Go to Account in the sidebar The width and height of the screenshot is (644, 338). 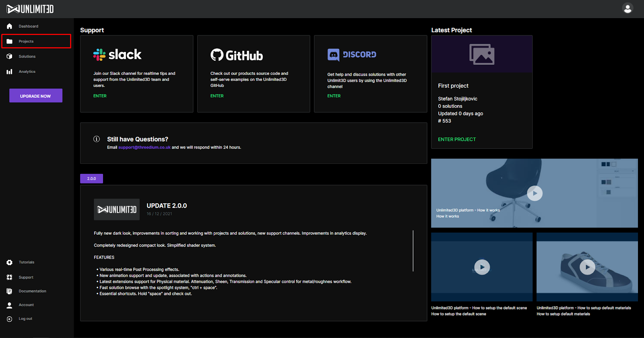pyautogui.click(x=26, y=305)
